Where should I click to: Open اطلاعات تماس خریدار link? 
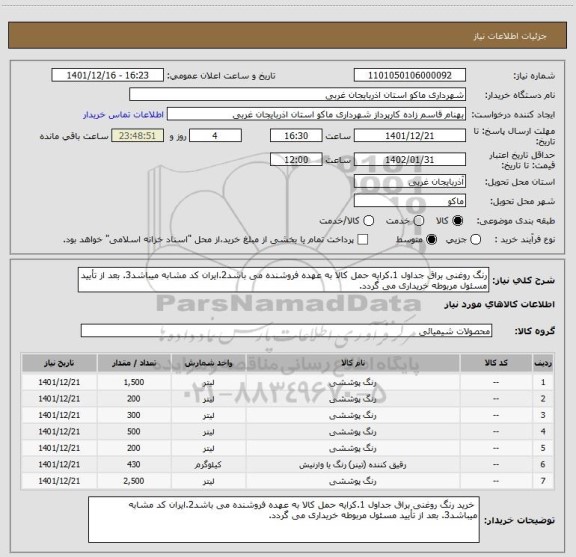point(123,115)
